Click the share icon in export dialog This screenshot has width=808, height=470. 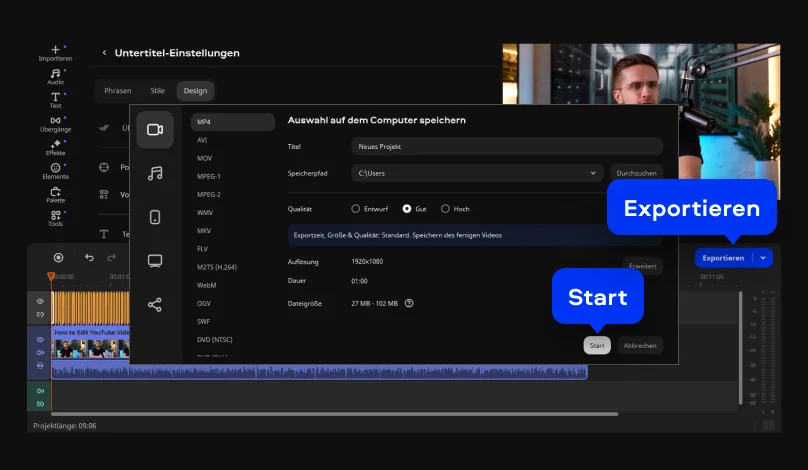tap(155, 304)
